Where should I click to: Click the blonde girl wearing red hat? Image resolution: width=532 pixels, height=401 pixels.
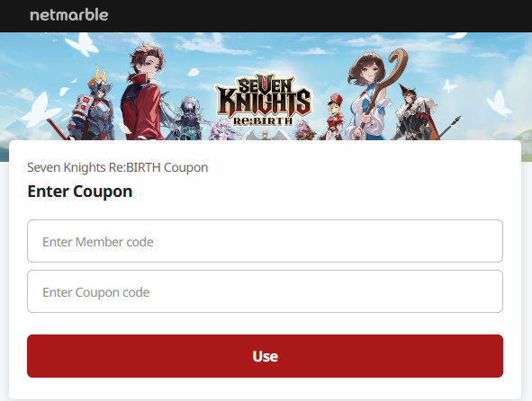pyautogui.click(x=335, y=117)
